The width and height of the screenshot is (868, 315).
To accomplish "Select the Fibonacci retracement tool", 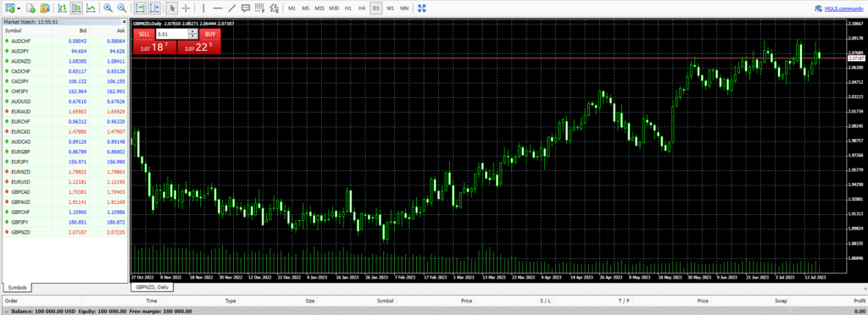I will 259,8.
